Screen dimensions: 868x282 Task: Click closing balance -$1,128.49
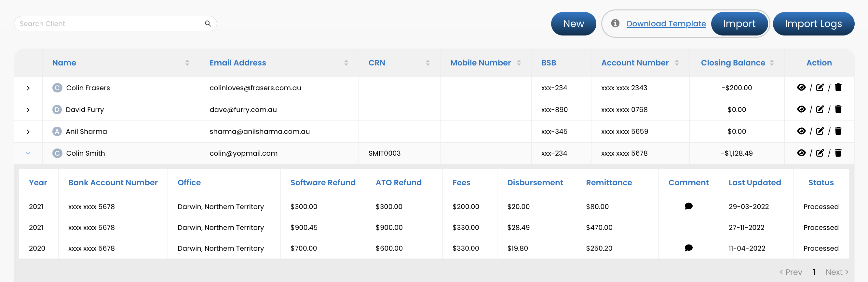pos(737,153)
